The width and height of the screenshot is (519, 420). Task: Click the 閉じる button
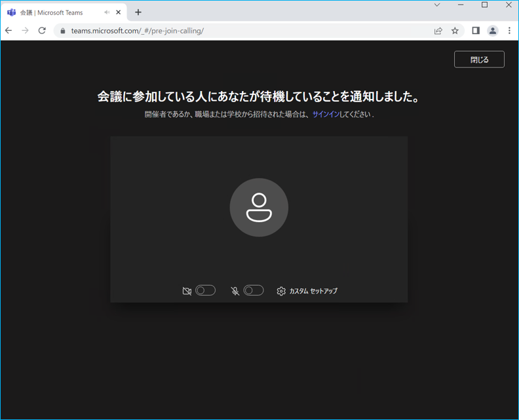coord(479,59)
